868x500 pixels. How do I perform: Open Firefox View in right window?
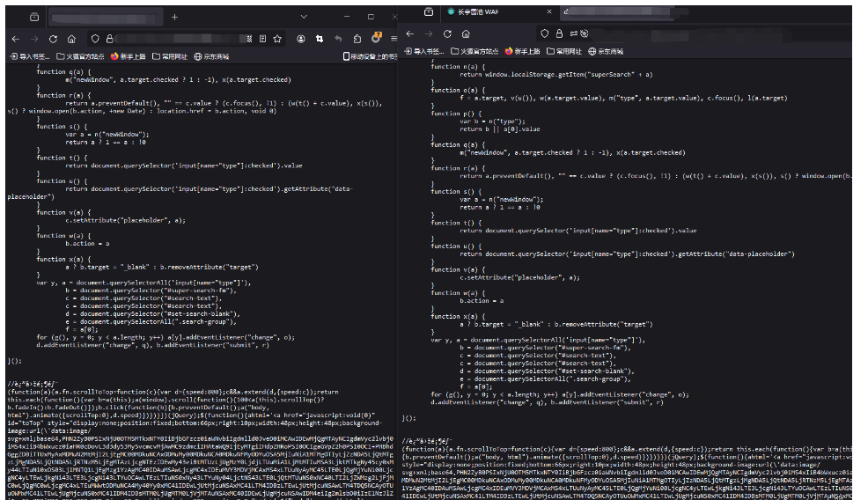pos(429,11)
